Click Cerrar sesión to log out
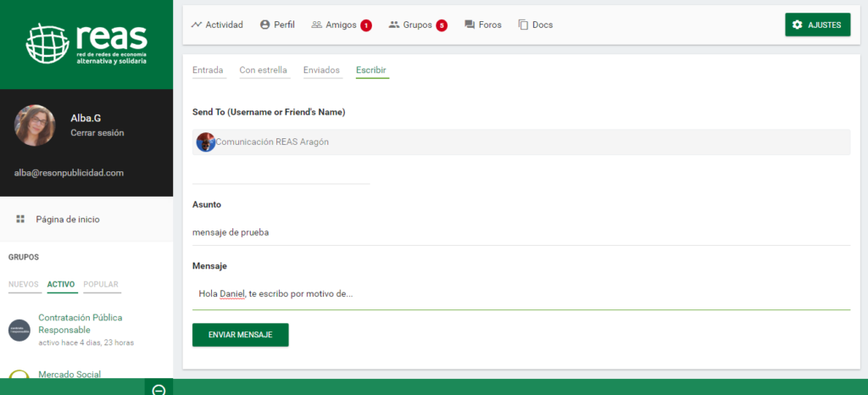868x395 pixels. [x=97, y=133]
